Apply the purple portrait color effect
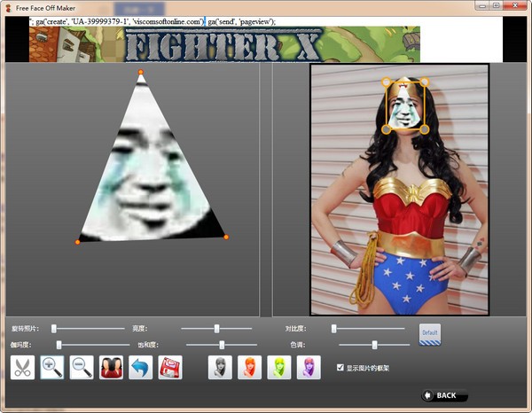Viewport: 532px width, 413px height. (308, 368)
